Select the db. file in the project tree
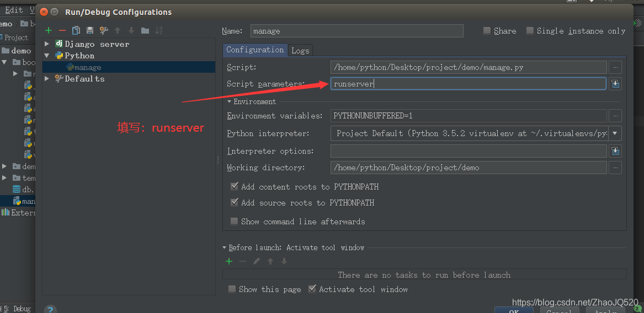The image size is (644, 313). [23, 190]
